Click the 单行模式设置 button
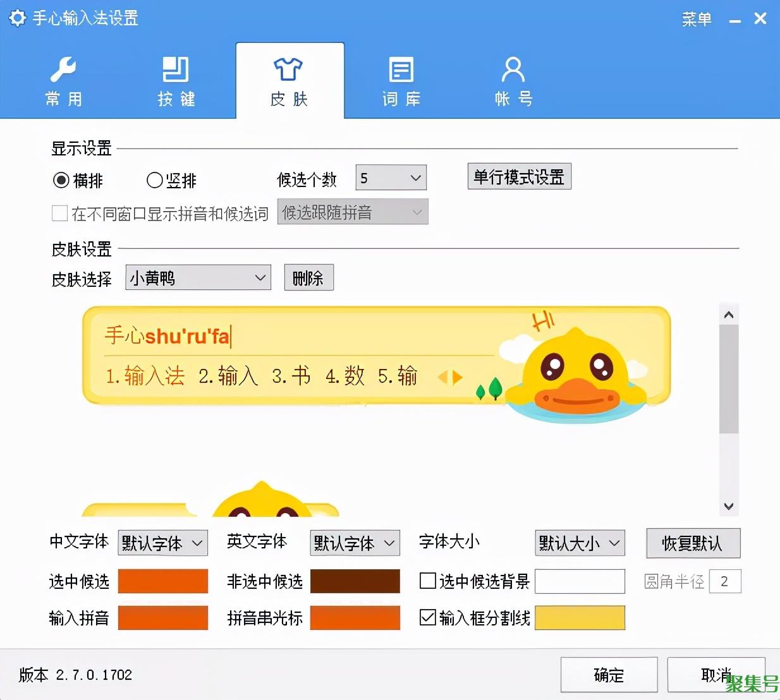780x700 pixels. (x=518, y=177)
